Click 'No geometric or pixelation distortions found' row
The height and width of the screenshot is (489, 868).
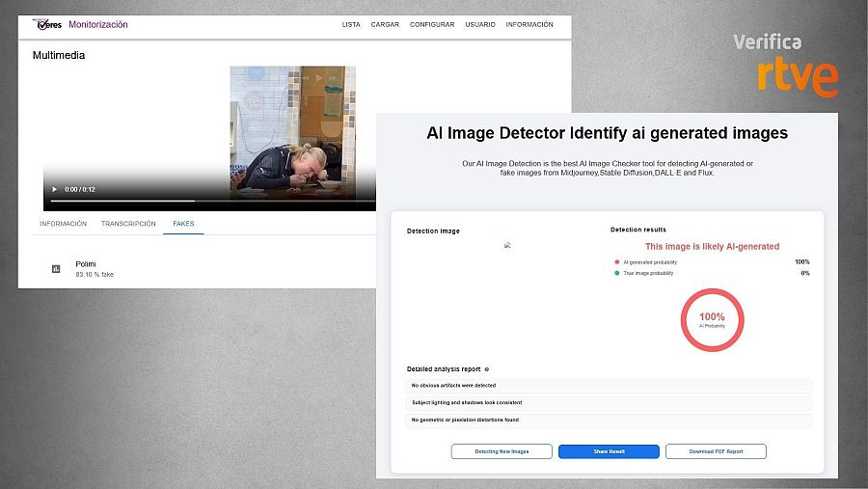pyautogui.click(x=609, y=420)
